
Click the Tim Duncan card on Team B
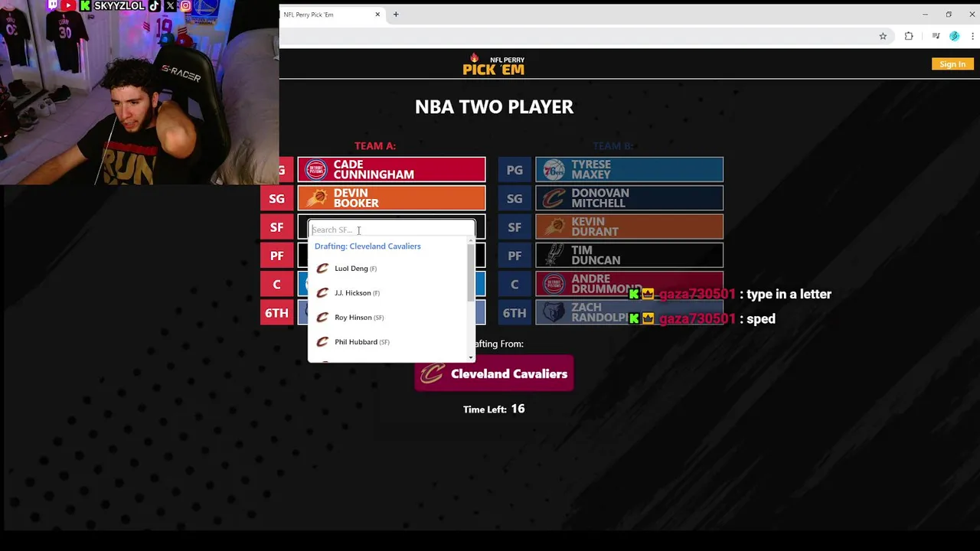coord(629,256)
